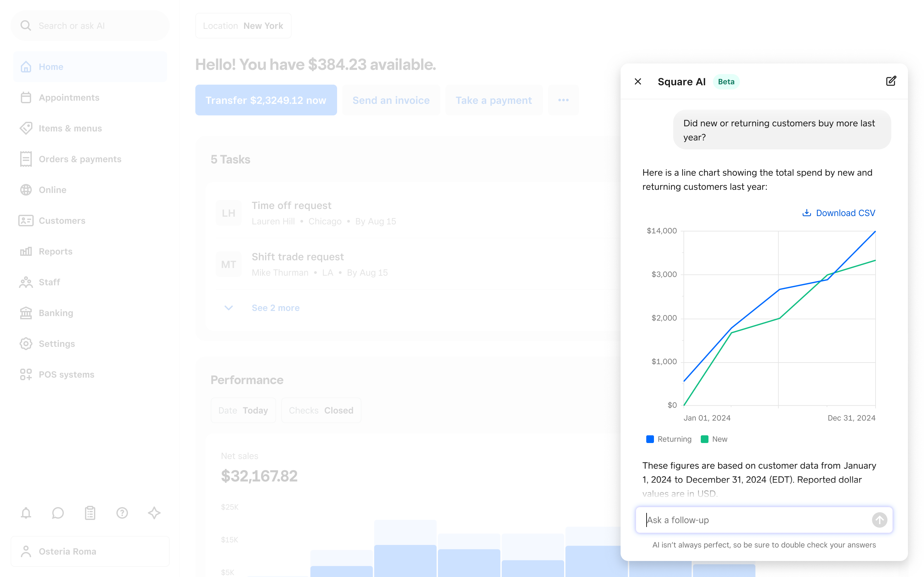Click the LH avatar on time off request
The image size is (924, 577).
pos(228,213)
